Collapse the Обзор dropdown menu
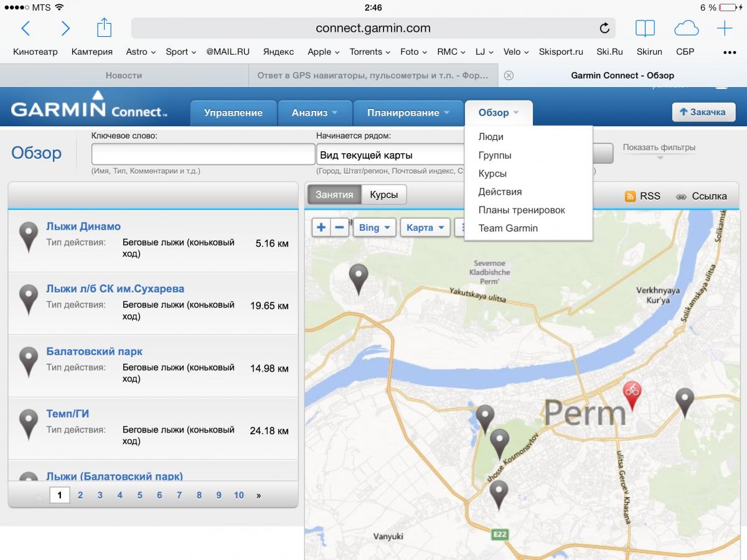This screenshot has width=747, height=560. (499, 113)
